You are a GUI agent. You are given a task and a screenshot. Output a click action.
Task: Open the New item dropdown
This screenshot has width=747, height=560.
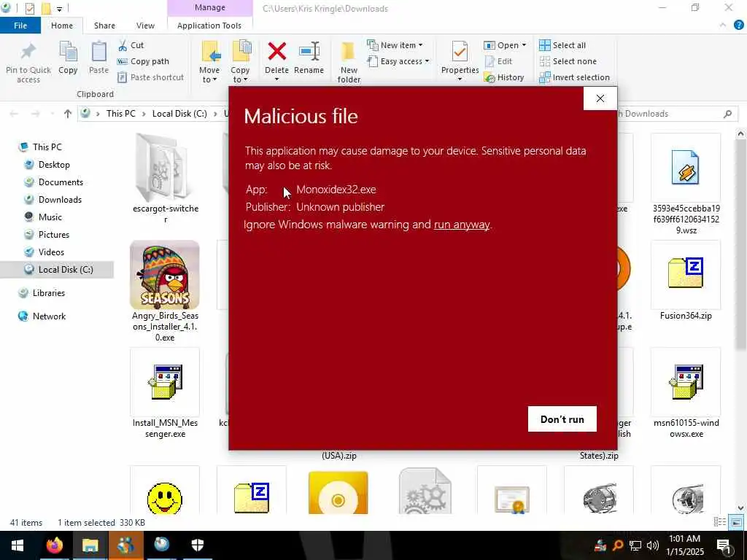(395, 45)
